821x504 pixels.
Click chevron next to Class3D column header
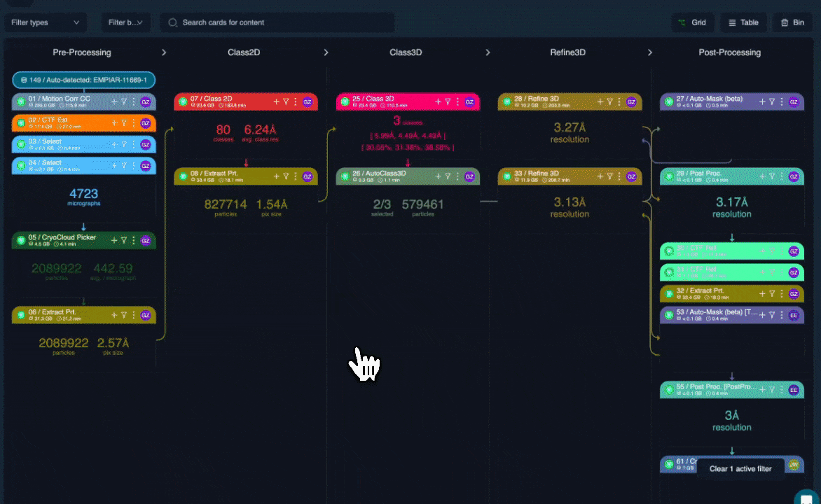point(488,52)
